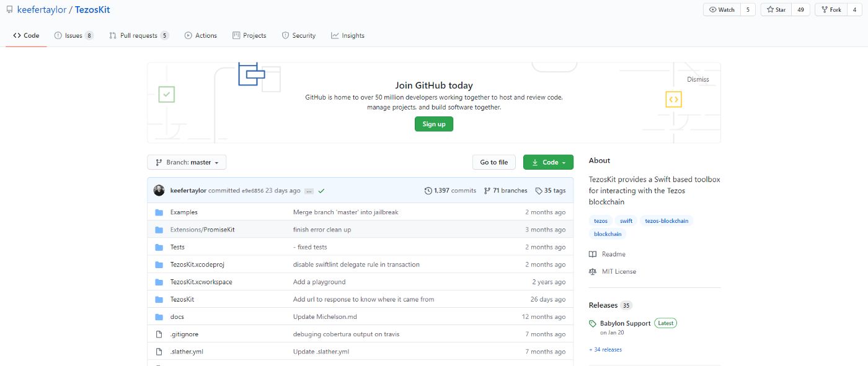
Task: Open the .gitignore file
Action: click(x=185, y=334)
